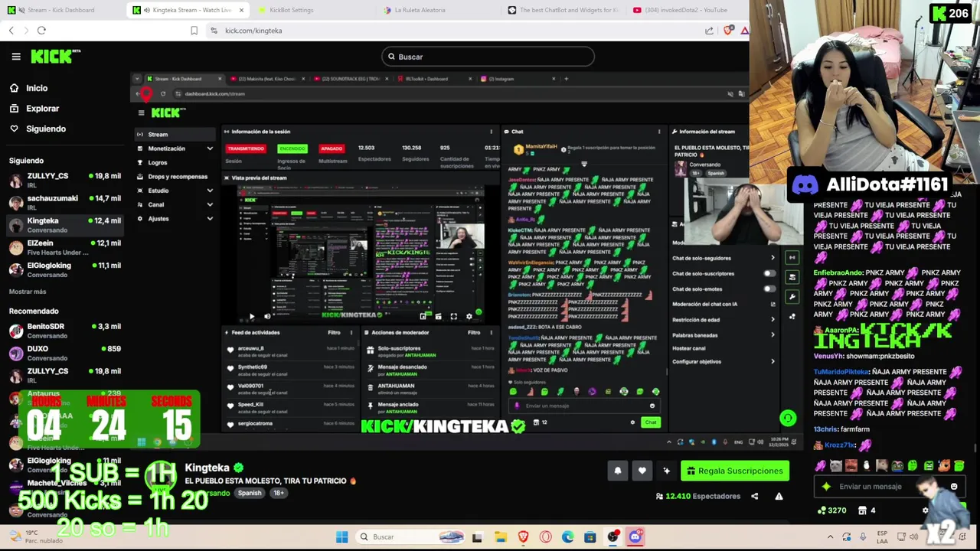Turn on notifications with the bell icon
The width and height of the screenshot is (980, 551).
pos(618,471)
